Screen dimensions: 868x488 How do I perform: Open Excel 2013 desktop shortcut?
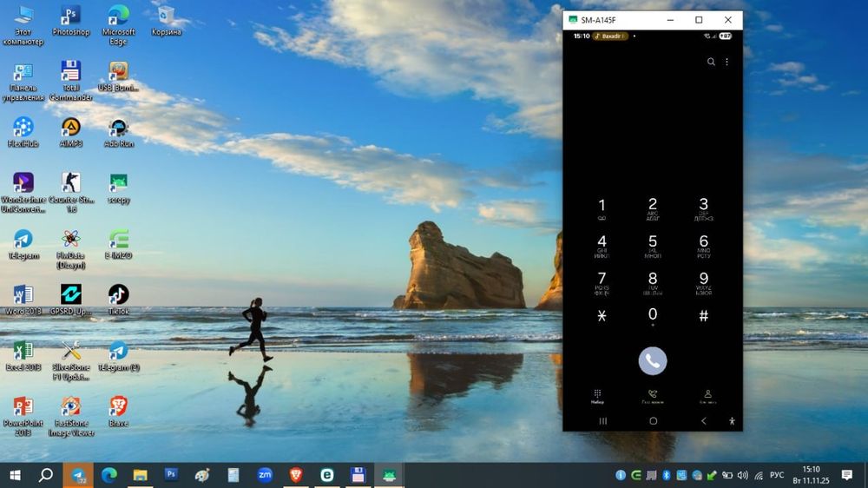tap(23, 356)
